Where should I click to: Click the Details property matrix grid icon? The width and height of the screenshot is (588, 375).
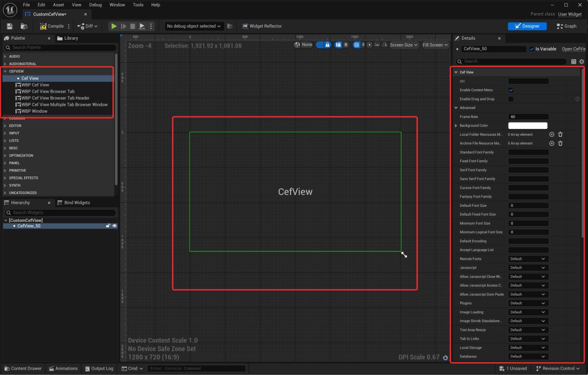point(574,61)
